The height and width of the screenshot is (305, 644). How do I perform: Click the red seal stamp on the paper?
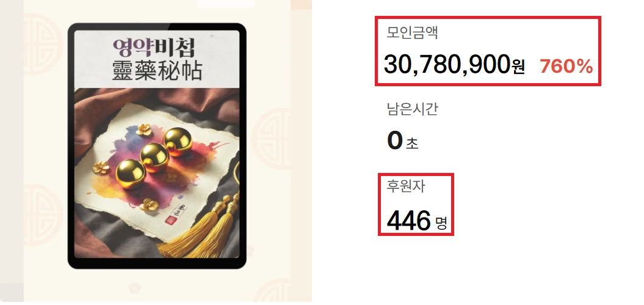(x=170, y=220)
